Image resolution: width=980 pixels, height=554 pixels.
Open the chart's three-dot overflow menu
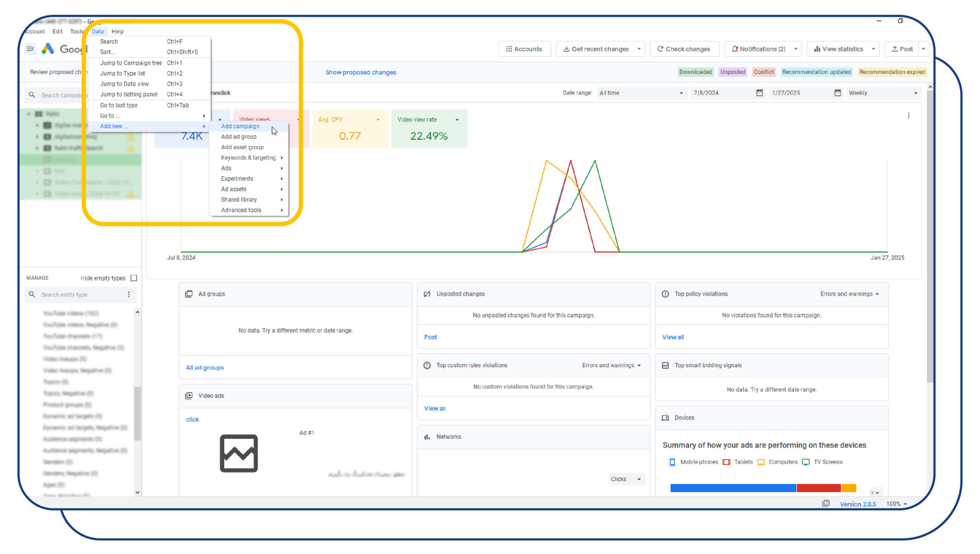[908, 116]
